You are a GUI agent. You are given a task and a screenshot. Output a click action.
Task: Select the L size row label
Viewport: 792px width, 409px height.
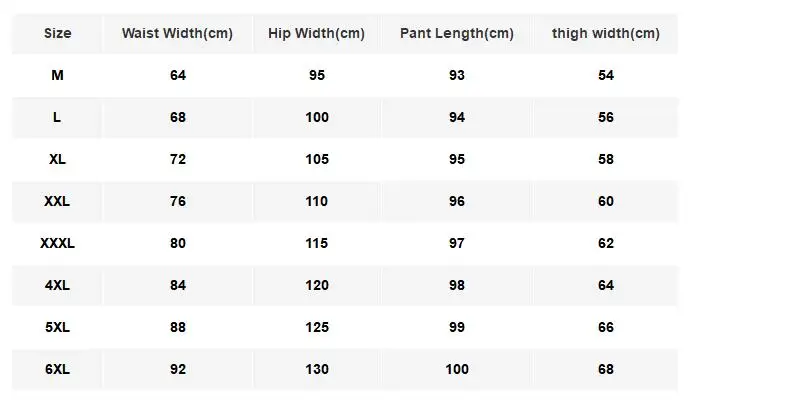58,117
